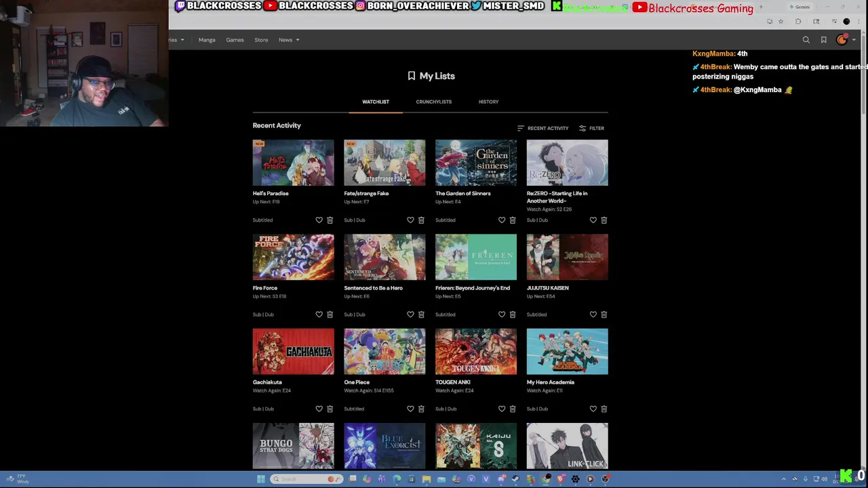Open the Blue Exorcist poster thumbnail
This screenshot has width=868, height=488.
(x=384, y=446)
